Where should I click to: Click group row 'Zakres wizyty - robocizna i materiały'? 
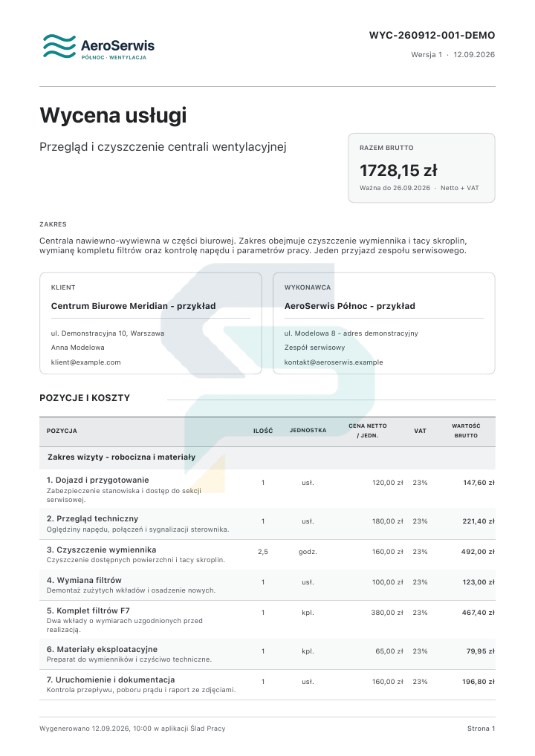point(267,457)
